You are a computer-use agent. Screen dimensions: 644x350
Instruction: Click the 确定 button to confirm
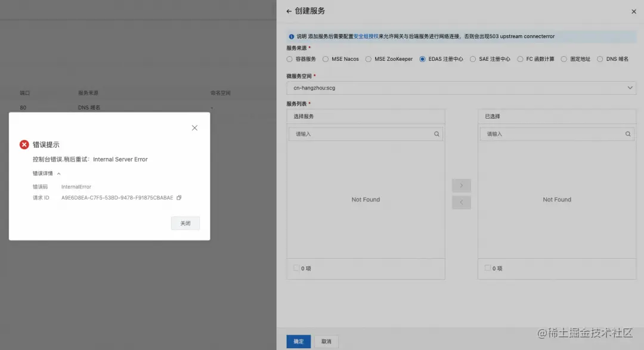298,341
